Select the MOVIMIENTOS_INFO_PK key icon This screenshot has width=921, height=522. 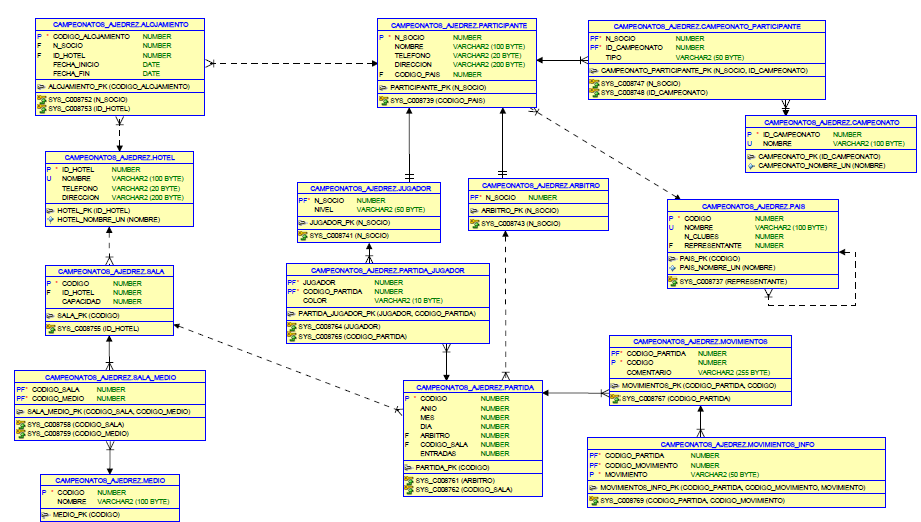594,488
